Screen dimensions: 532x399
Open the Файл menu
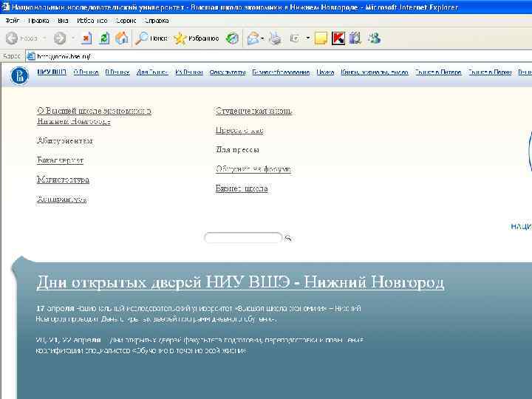[x=13, y=21]
